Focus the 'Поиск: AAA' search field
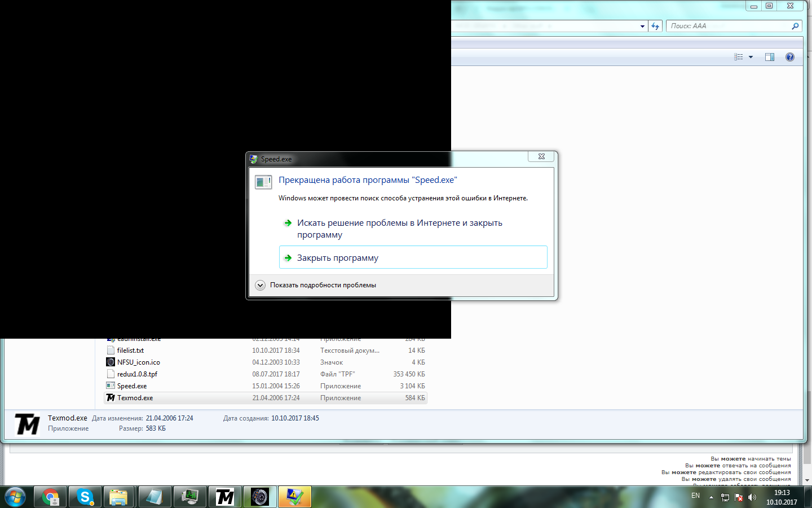The height and width of the screenshot is (508, 812). (729, 26)
